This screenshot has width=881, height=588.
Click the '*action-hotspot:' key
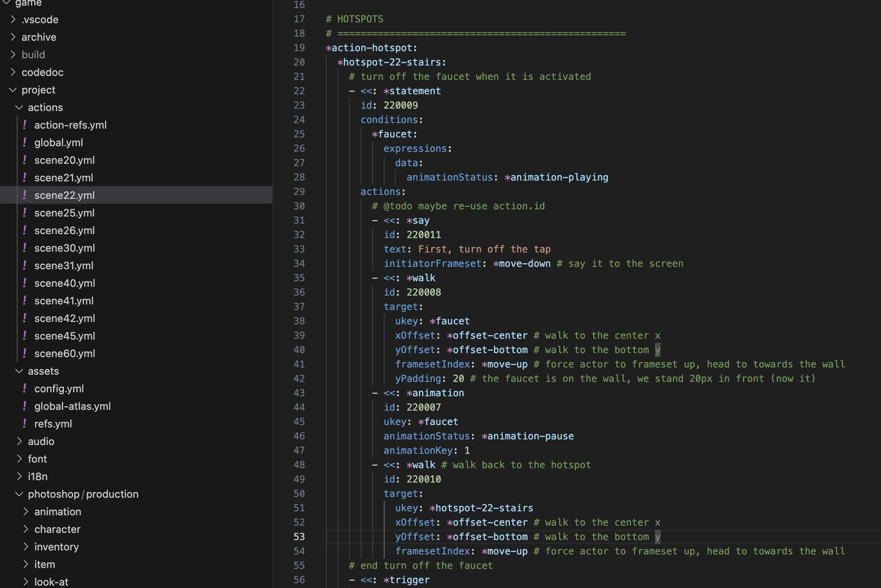pos(372,48)
